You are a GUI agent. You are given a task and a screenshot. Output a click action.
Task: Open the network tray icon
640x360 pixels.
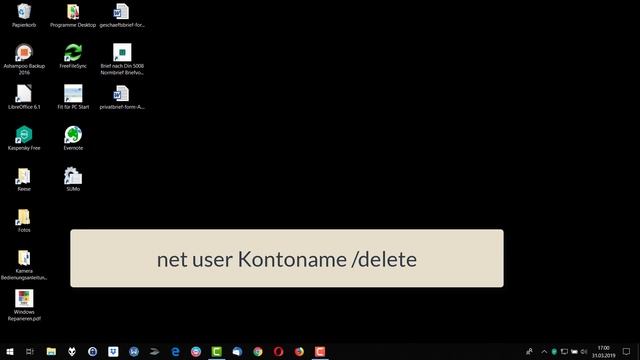pyautogui.click(x=564, y=351)
